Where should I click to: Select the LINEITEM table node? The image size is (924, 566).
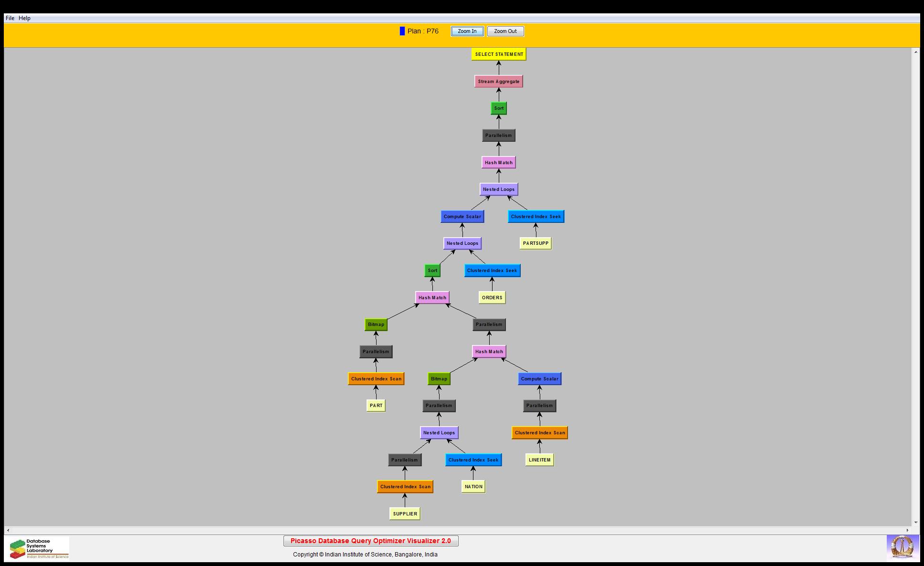pos(539,460)
